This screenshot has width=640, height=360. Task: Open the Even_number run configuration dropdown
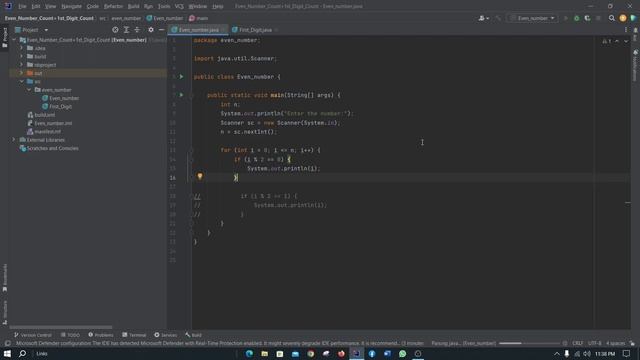point(533,18)
